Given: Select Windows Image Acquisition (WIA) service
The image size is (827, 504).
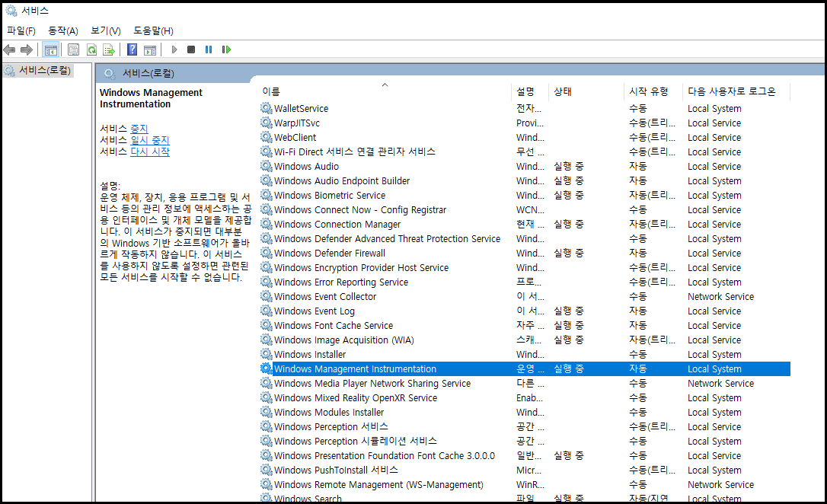Looking at the screenshot, I should [525, 340].
